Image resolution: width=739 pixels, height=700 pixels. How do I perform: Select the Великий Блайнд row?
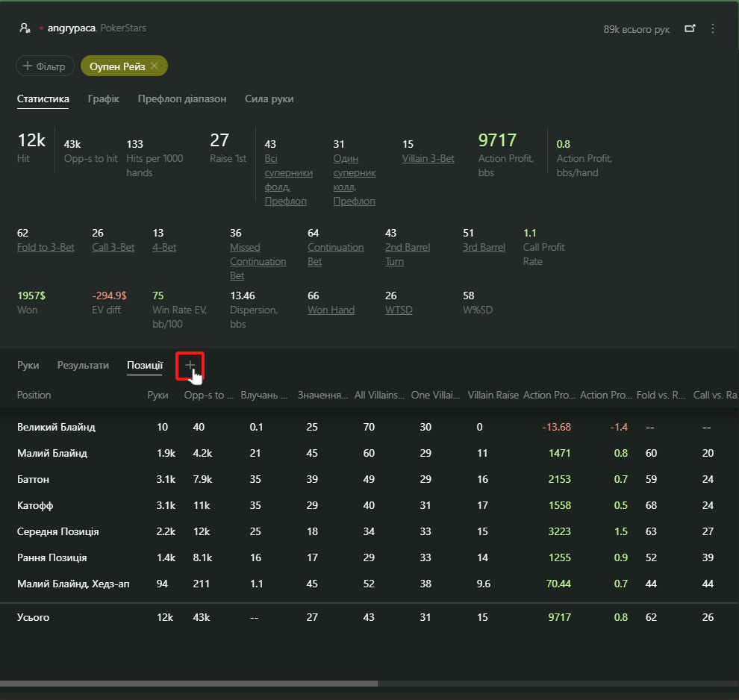[x=369, y=427]
